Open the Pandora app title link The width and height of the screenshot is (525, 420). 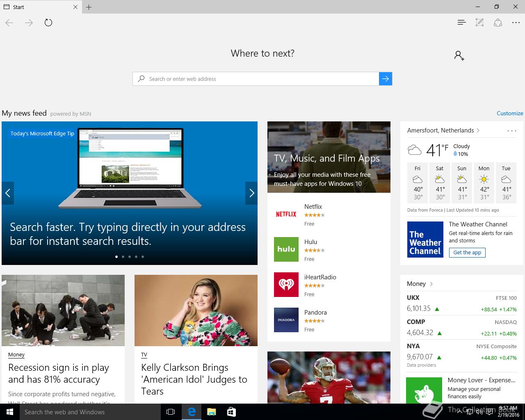click(315, 313)
